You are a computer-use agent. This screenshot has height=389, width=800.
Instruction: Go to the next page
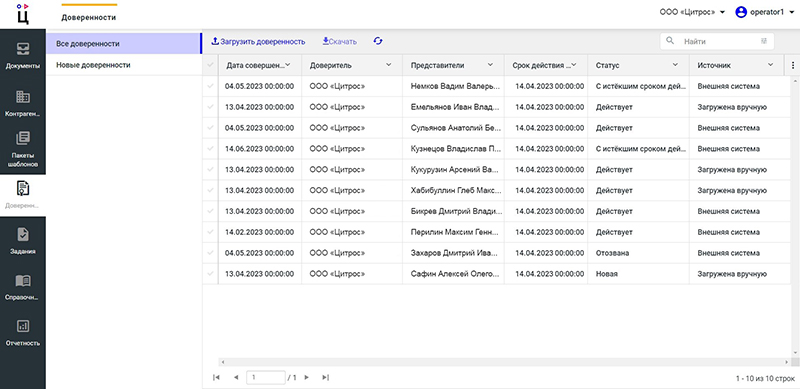[307, 377]
